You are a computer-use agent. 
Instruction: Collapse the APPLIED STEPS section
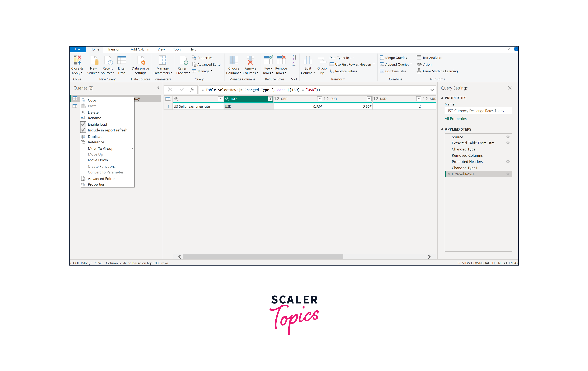(442, 129)
